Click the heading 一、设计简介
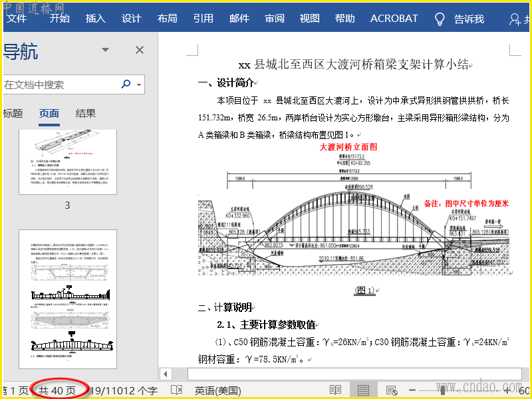 [226, 82]
